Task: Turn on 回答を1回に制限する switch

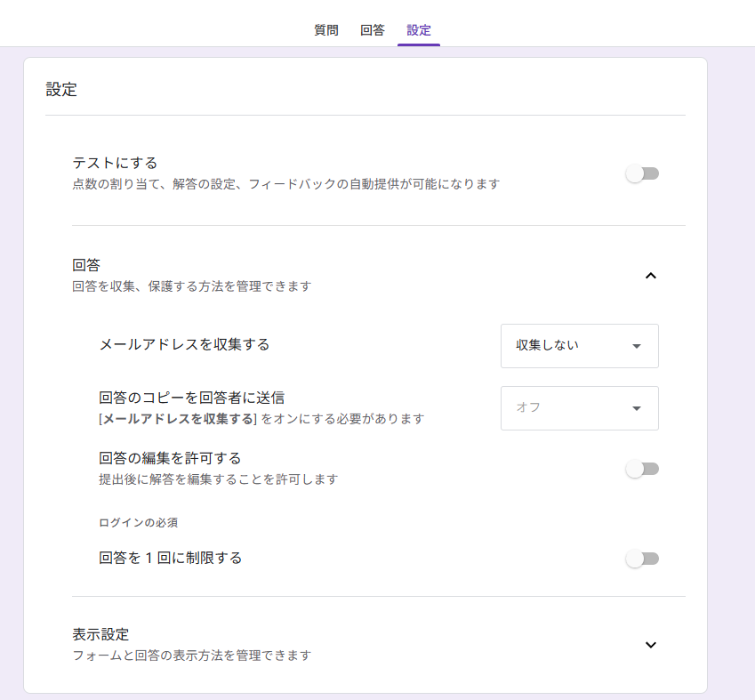Action: (x=642, y=559)
